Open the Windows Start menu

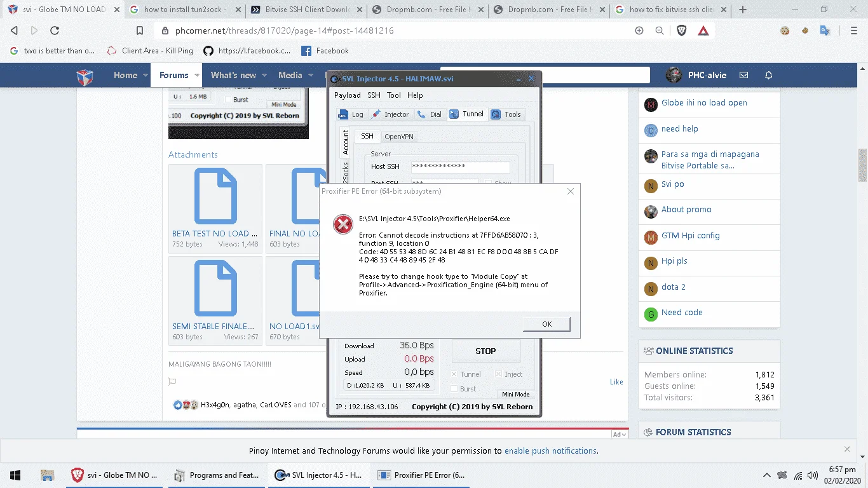pos(15,475)
